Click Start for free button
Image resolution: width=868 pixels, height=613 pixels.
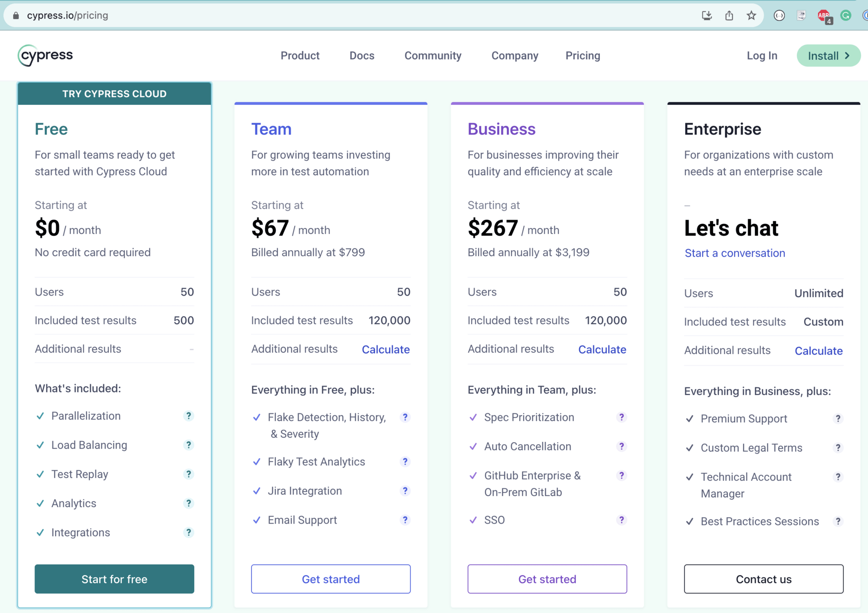point(114,579)
